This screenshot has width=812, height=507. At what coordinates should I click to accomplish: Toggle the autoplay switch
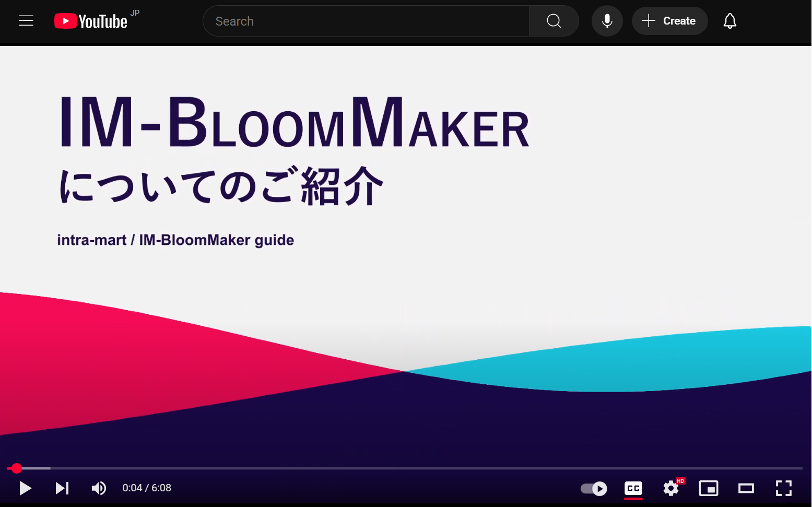(594, 489)
